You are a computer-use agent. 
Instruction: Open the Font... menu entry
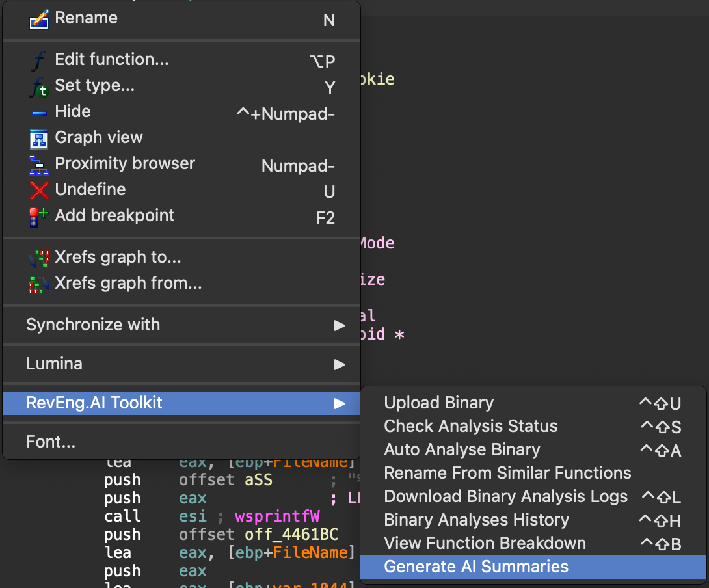tap(51, 442)
